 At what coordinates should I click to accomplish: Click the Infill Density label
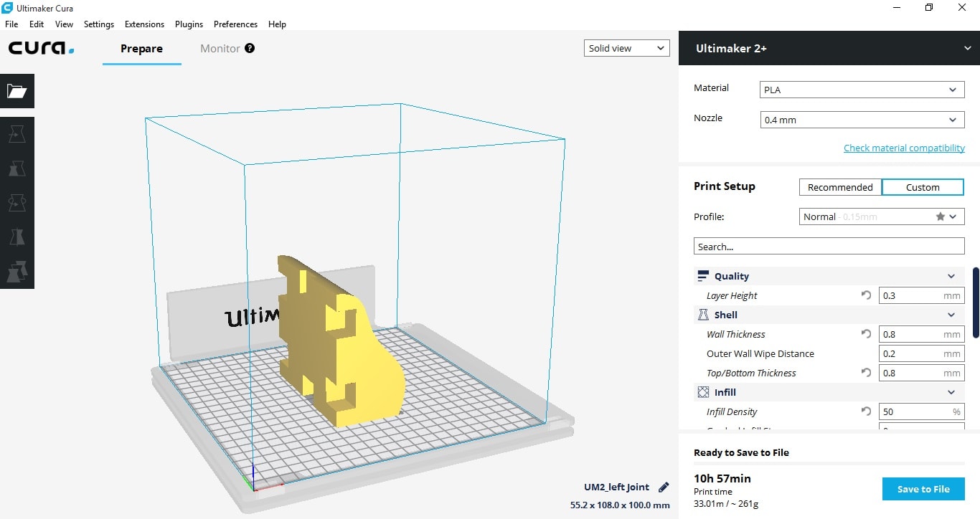(732, 411)
